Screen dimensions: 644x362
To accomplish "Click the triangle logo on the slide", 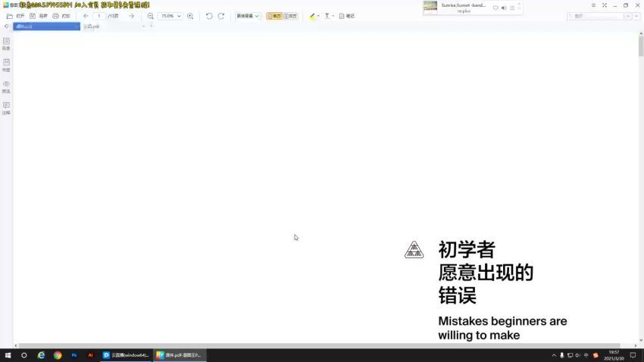I will tap(414, 250).
